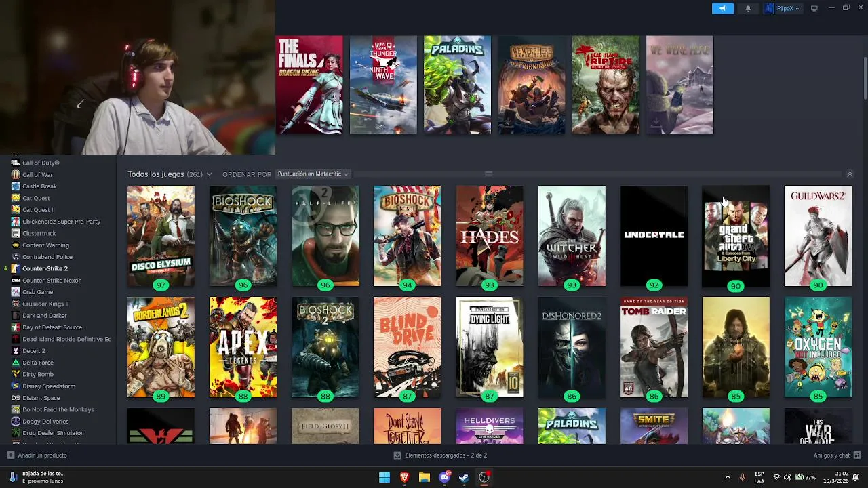Viewport: 868px width, 488px height.
Task: Open Half-Life 2 game cover
Action: tap(325, 236)
